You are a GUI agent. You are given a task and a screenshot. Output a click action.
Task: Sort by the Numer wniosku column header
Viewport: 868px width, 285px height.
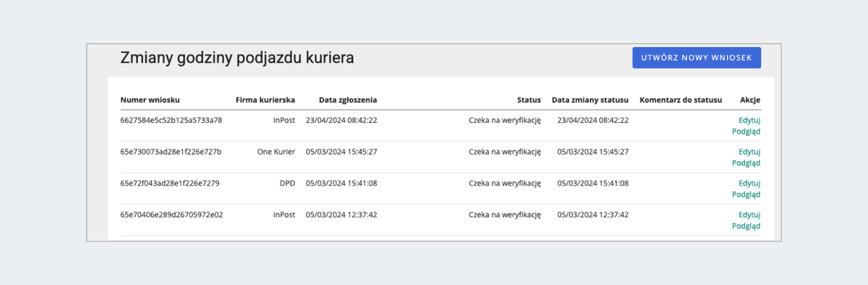pyautogui.click(x=150, y=100)
